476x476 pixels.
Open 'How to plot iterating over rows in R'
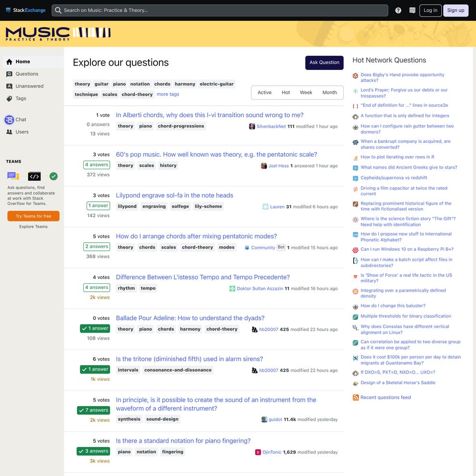click(397, 157)
